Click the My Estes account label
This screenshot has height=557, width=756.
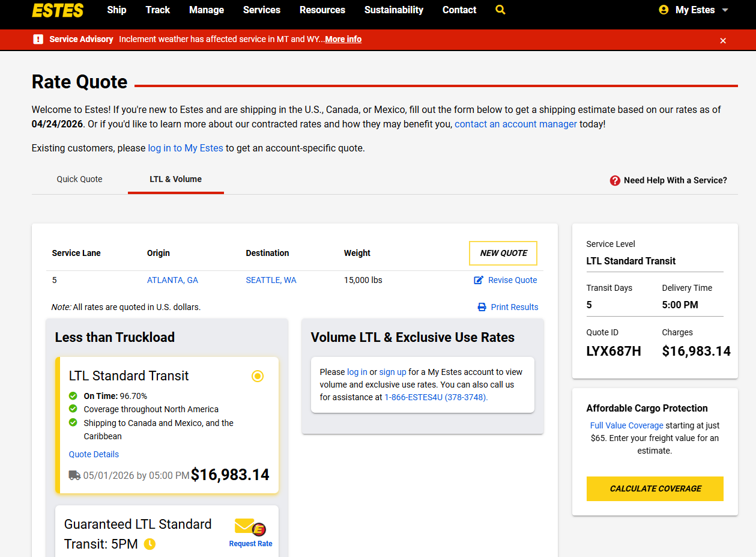tap(695, 10)
